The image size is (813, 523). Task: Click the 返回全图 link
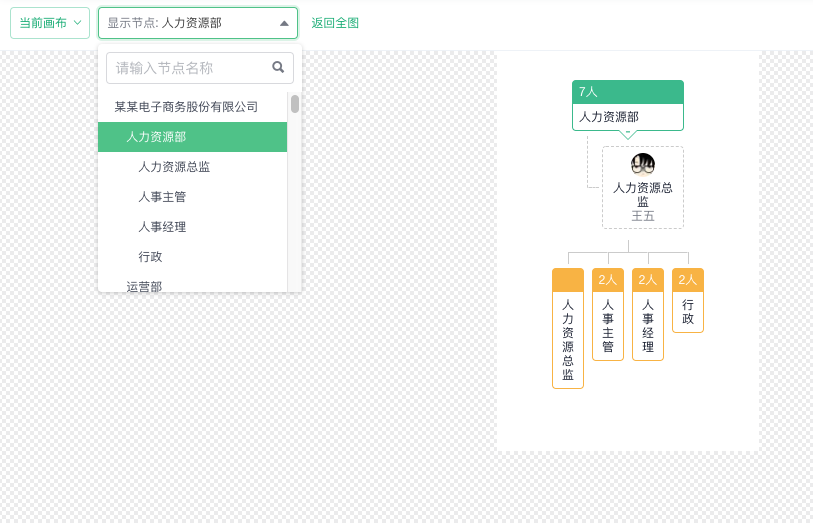pyautogui.click(x=335, y=23)
